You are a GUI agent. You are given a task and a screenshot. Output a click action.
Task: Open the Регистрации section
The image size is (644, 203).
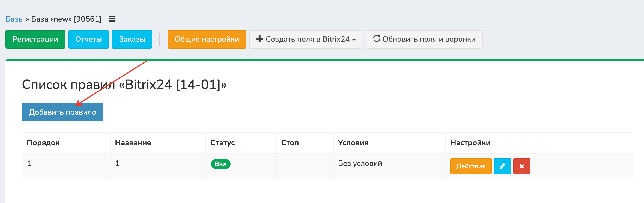(x=35, y=39)
